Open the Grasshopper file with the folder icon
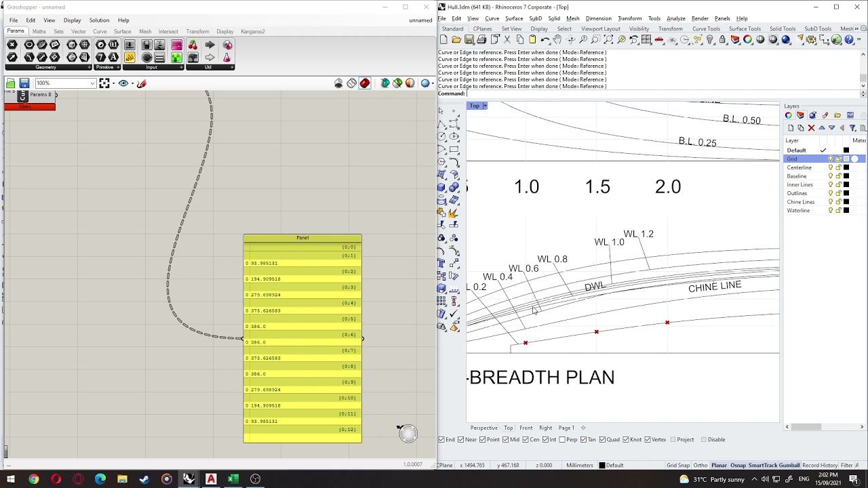The width and height of the screenshot is (868, 488). coord(11,83)
